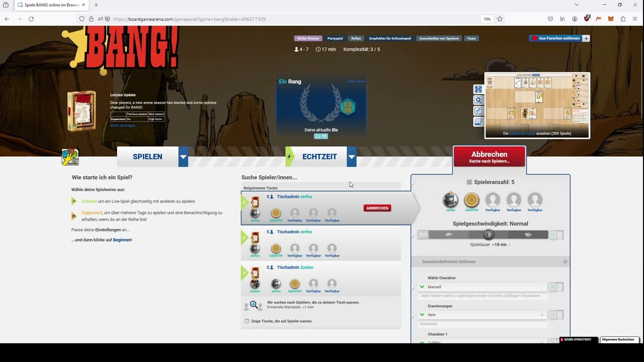
Task: Open the 'BANG! #496570051' chat bar
Action: coord(578,340)
